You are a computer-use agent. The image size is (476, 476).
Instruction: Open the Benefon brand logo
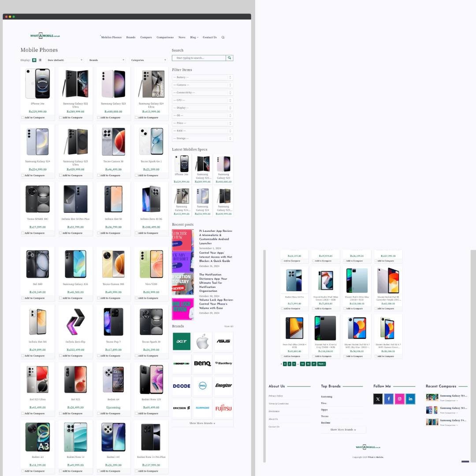182,363
